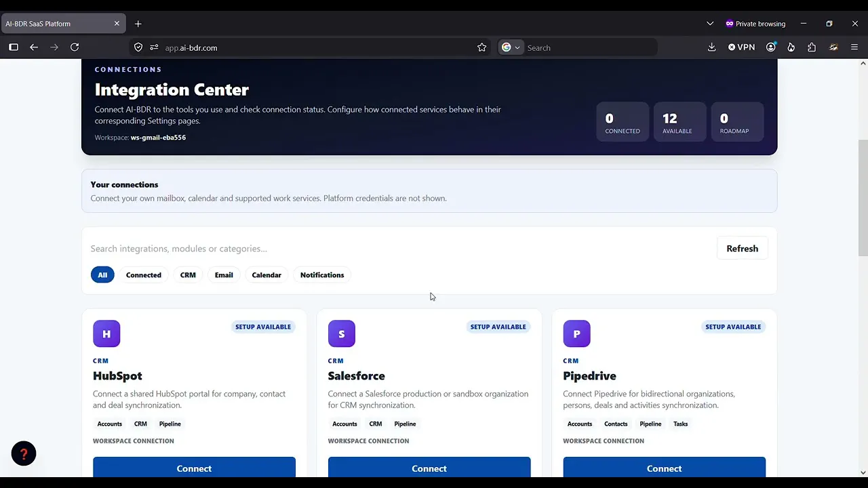Connect the Salesforce integration
This screenshot has height=488, width=868.
pos(429,468)
